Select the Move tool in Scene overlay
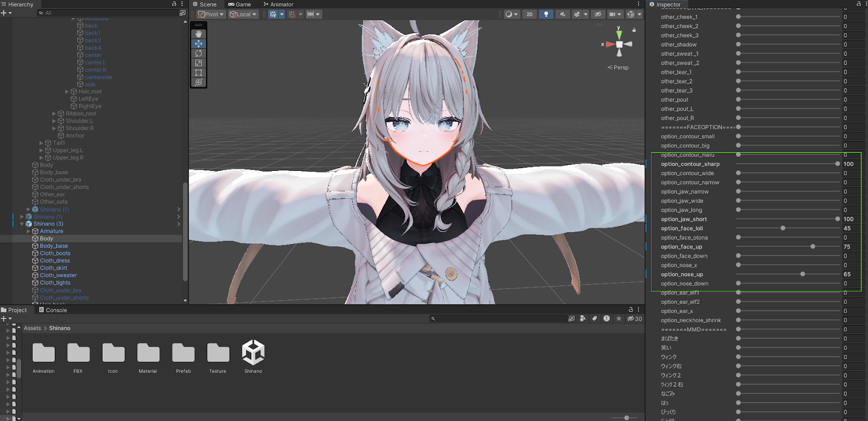 coord(199,43)
